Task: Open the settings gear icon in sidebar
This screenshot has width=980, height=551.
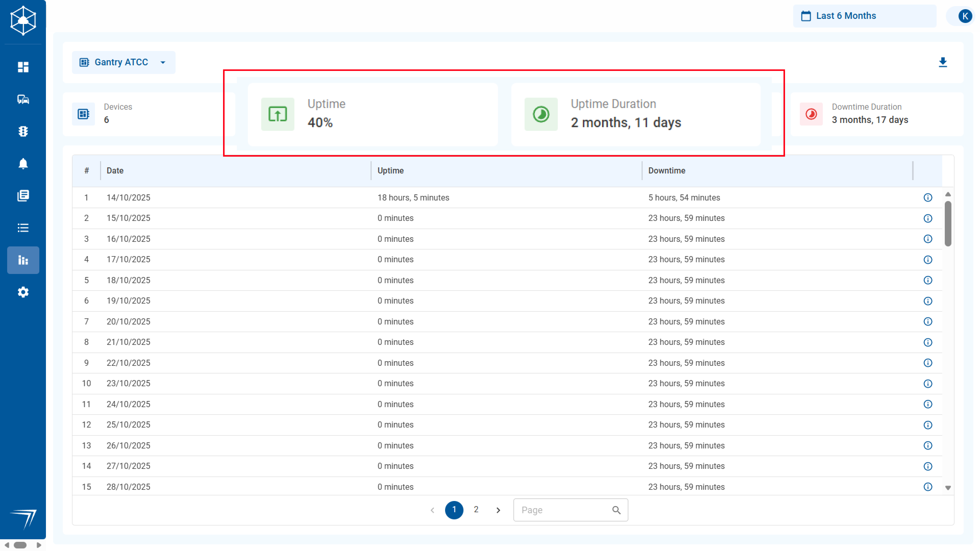Action: [x=23, y=292]
